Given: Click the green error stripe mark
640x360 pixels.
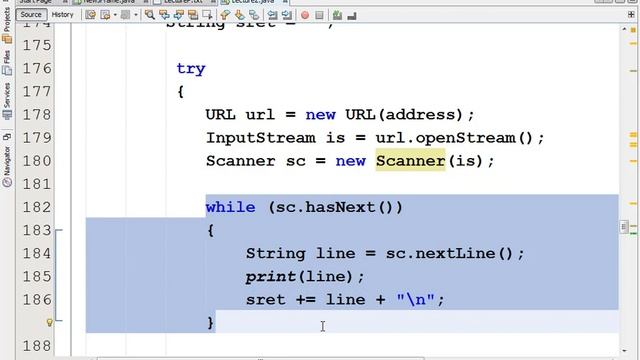Looking at the screenshot, I should coord(633,233).
